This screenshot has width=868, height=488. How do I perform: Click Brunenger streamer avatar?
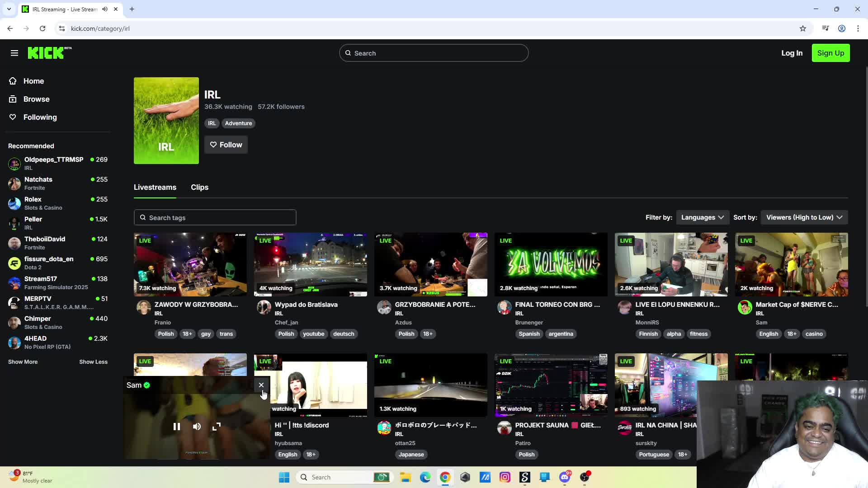[x=505, y=308]
